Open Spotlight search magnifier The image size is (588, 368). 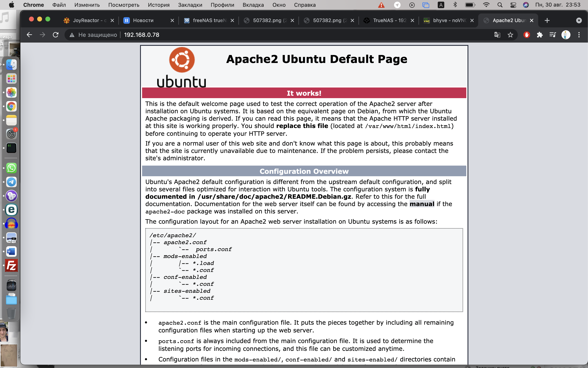point(500,5)
